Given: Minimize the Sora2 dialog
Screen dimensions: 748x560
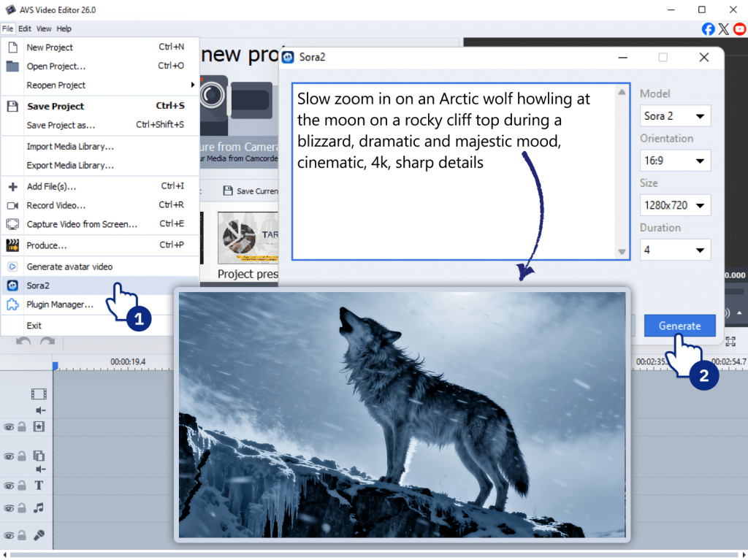Looking at the screenshot, I should (622, 57).
